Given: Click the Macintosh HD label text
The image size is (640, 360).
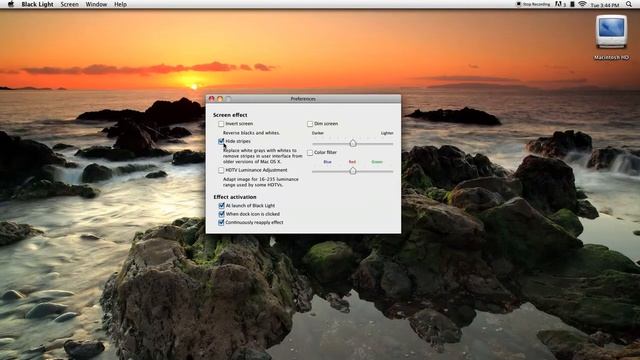Looking at the screenshot, I should (x=611, y=58).
